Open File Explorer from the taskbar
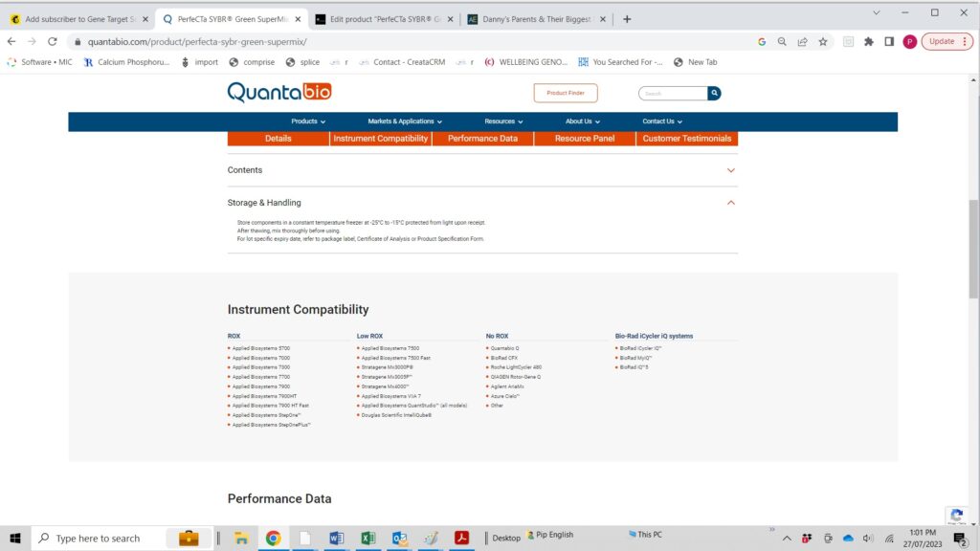Screen dimensions: 980x551 241,538
